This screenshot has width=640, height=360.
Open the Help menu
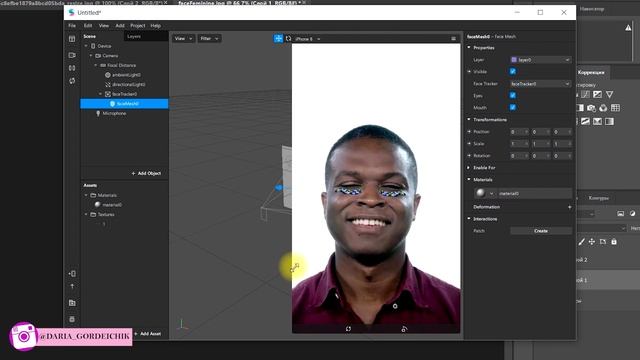(x=156, y=25)
